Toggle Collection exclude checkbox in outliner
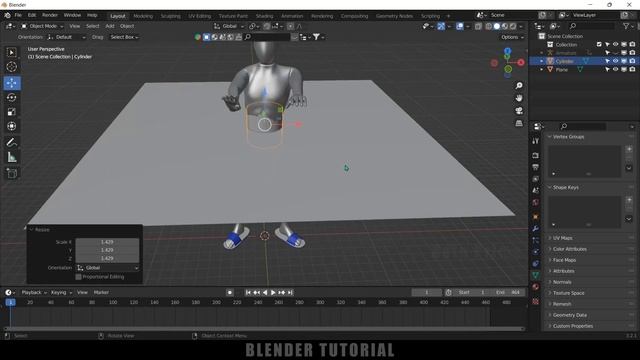 [x=599, y=44]
